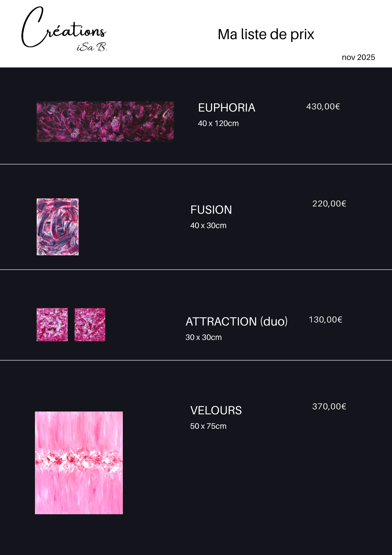Click the 'nov 2025' date text

pos(358,57)
